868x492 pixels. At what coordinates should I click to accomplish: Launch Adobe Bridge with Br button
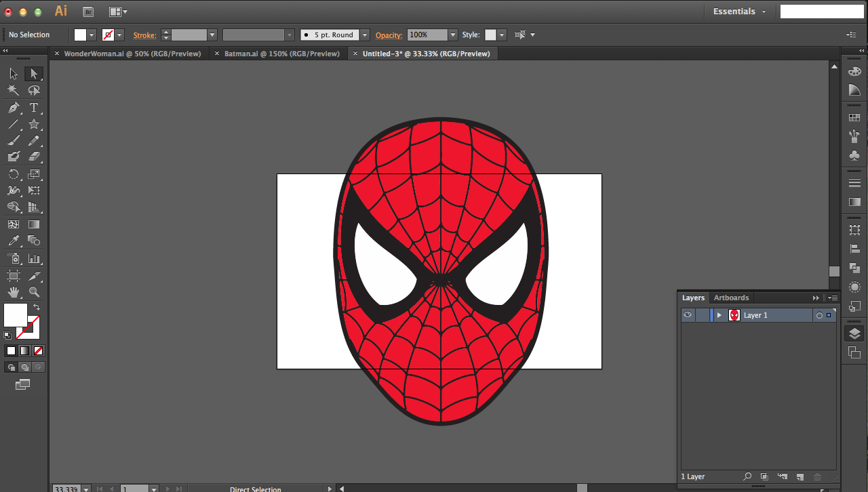click(x=88, y=12)
